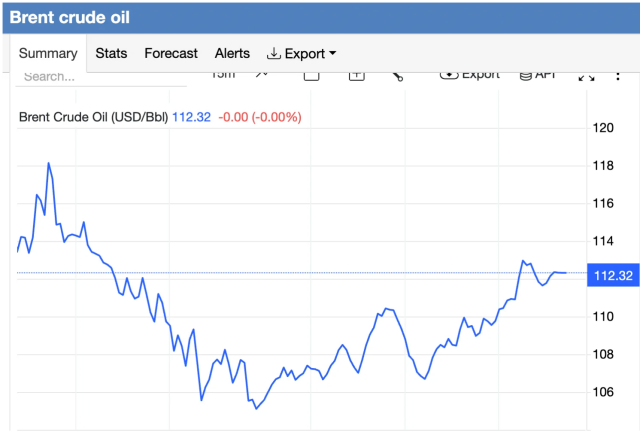Open the three-dot more options menu
The image size is (640, 441).
coord(621,76)
